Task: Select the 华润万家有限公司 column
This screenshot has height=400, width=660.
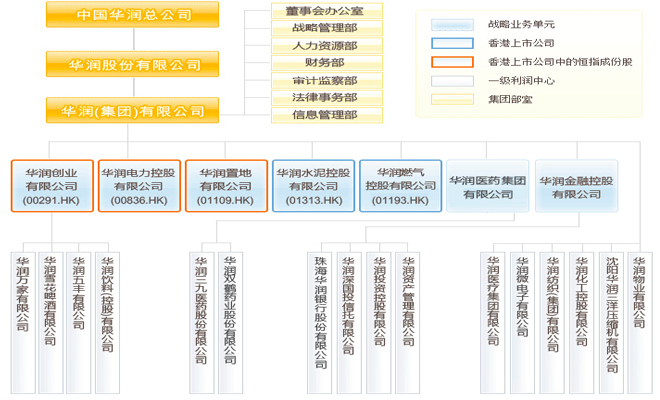Action: (x=23, y=323)
